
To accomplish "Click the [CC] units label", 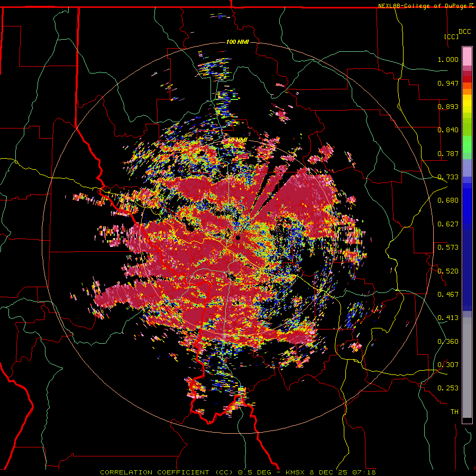I will tap(452, 36).
